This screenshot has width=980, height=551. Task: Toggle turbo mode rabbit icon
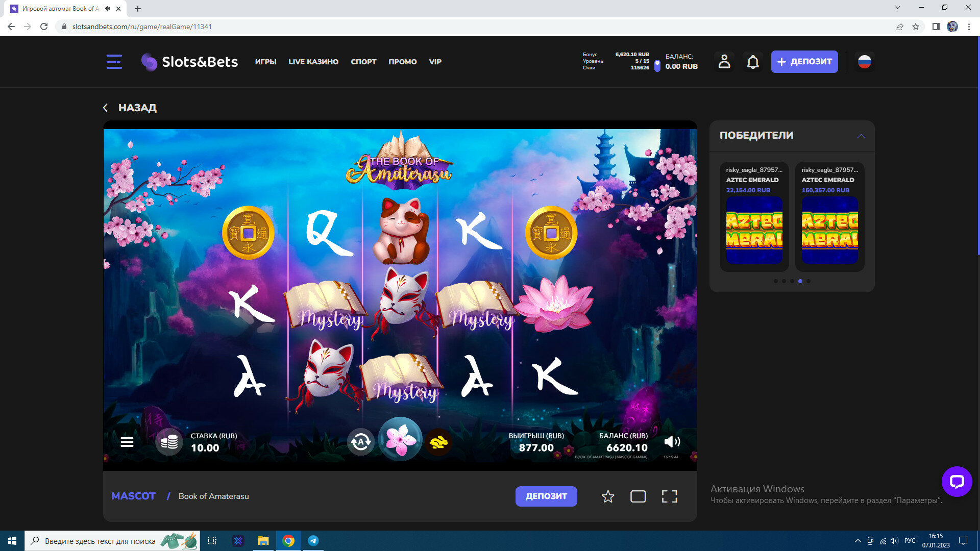[x=438, y=442]
